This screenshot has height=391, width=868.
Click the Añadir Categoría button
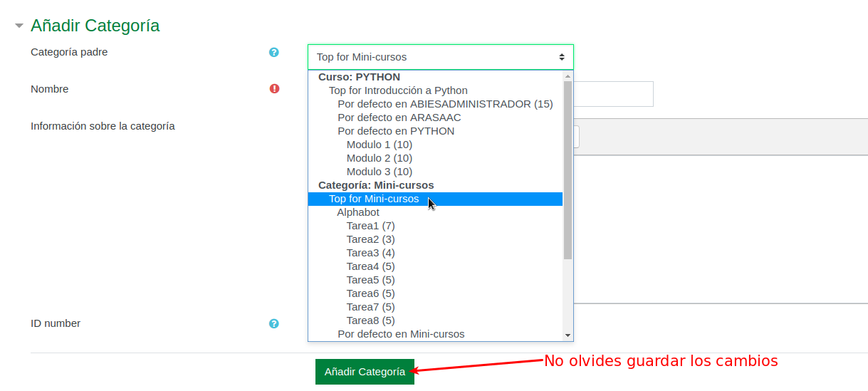tap(365, 372)
